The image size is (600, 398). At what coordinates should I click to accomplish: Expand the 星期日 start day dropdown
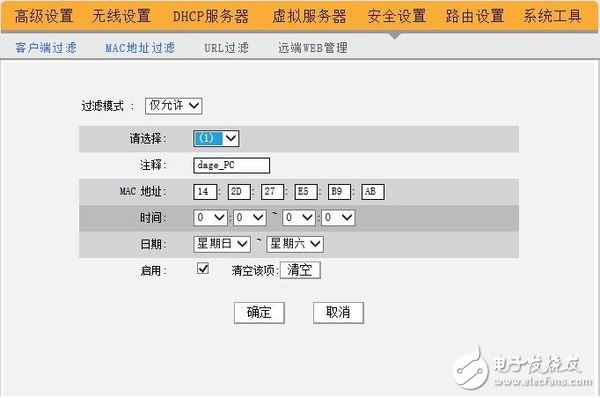222,244
